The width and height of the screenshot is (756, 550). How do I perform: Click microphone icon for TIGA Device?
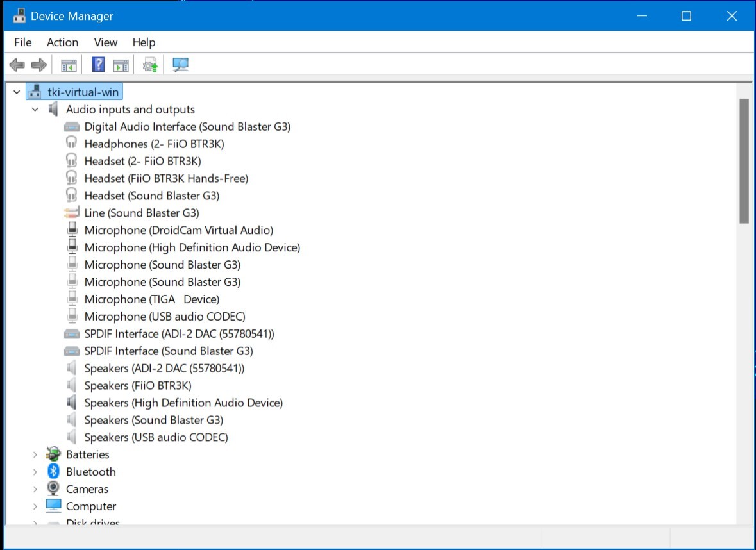tap(72, 298)
